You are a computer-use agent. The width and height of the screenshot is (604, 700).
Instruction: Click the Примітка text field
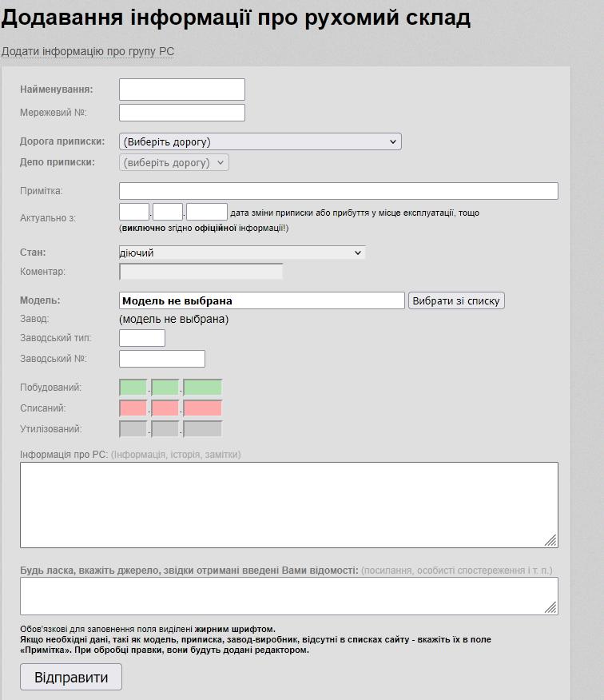coord(339,191)
